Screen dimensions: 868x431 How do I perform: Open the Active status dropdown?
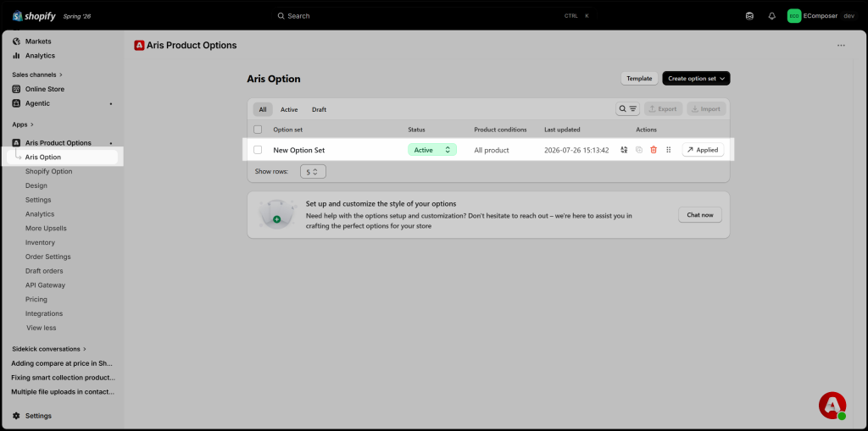432,150
